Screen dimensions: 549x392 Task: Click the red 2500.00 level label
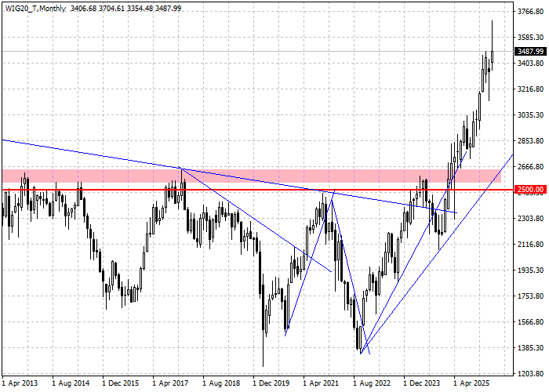click(x=530, y=189)
